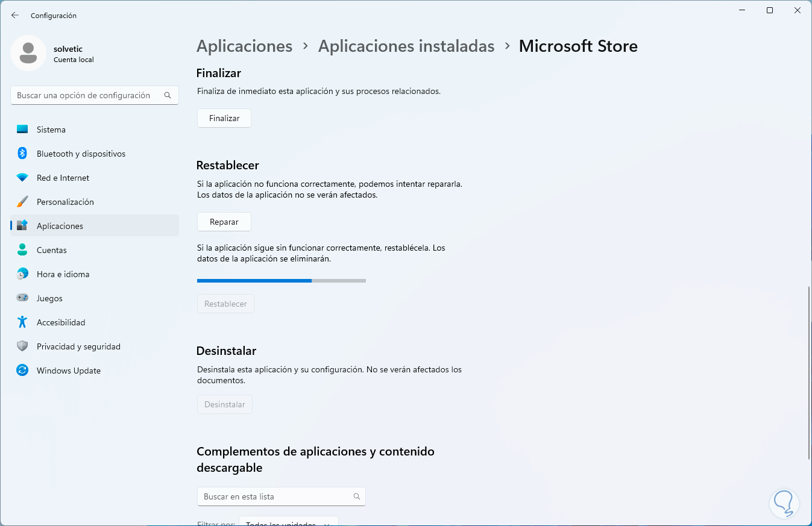Go back with the arrow beside Configuración

click(x=15, y=15)
